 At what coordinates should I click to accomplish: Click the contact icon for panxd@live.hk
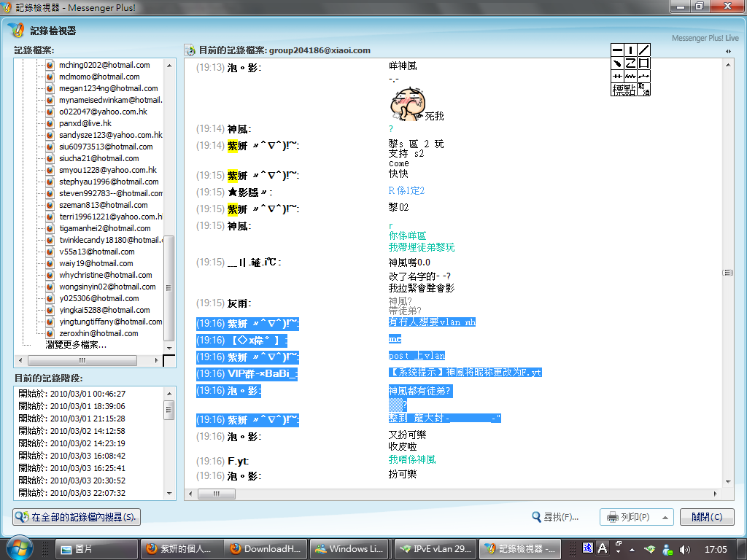(50, 123)
